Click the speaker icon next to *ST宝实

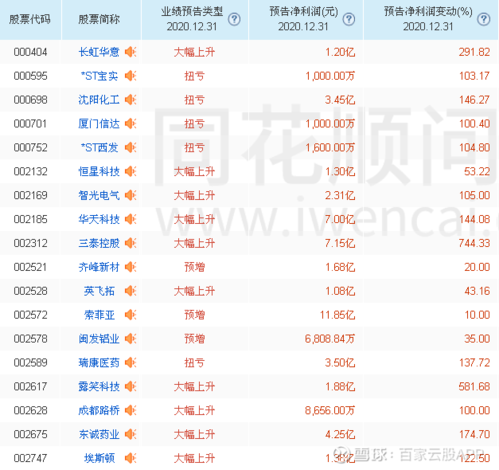[x=130, y=76]
